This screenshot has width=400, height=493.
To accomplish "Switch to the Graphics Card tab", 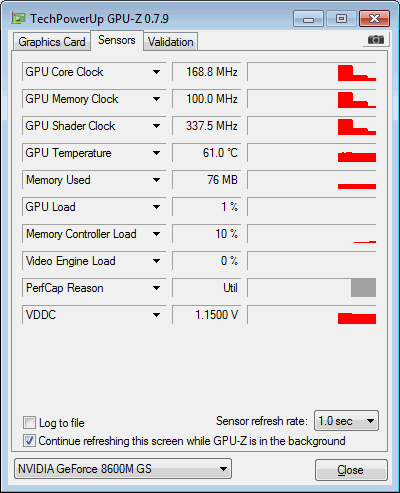I will coord(52,42).
